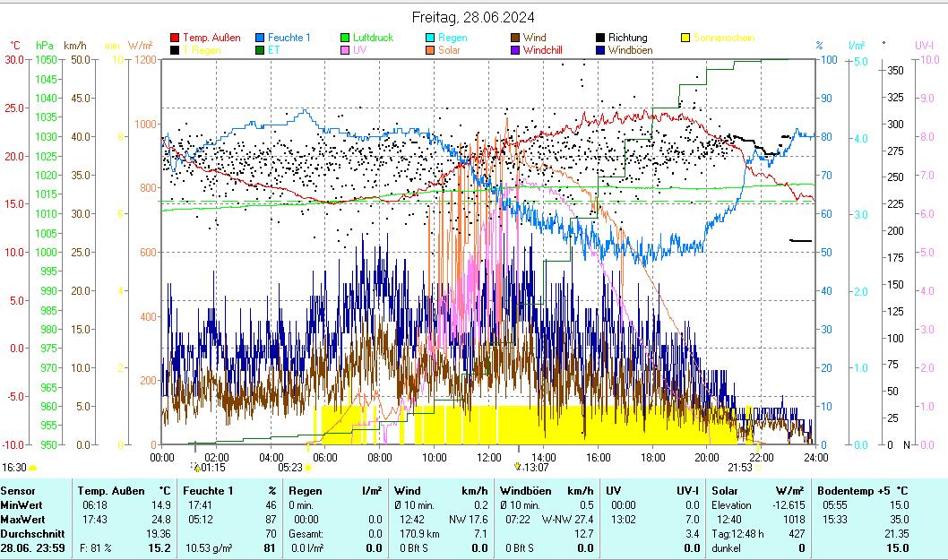Click the hPa pressure axis label

(44, 45)
